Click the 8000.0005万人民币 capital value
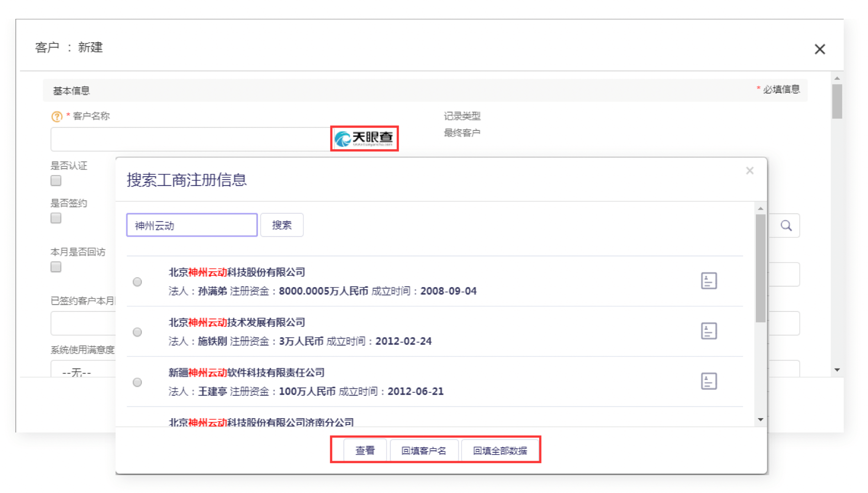This screenshot has width=868, height=493. [x=323, y=291]
